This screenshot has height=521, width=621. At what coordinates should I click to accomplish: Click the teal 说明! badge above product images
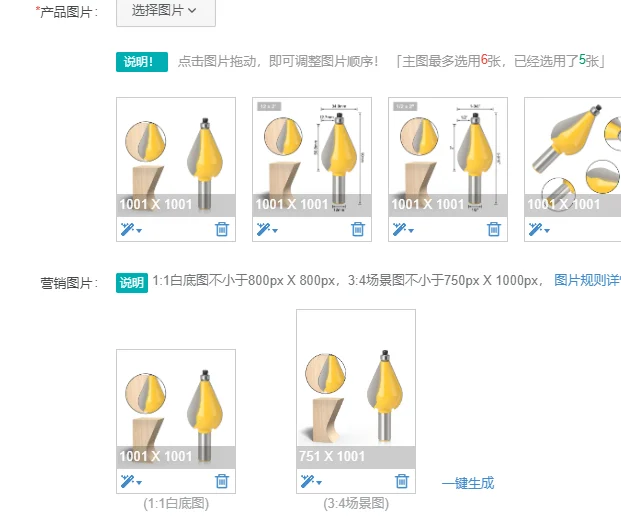coord(142,62)
